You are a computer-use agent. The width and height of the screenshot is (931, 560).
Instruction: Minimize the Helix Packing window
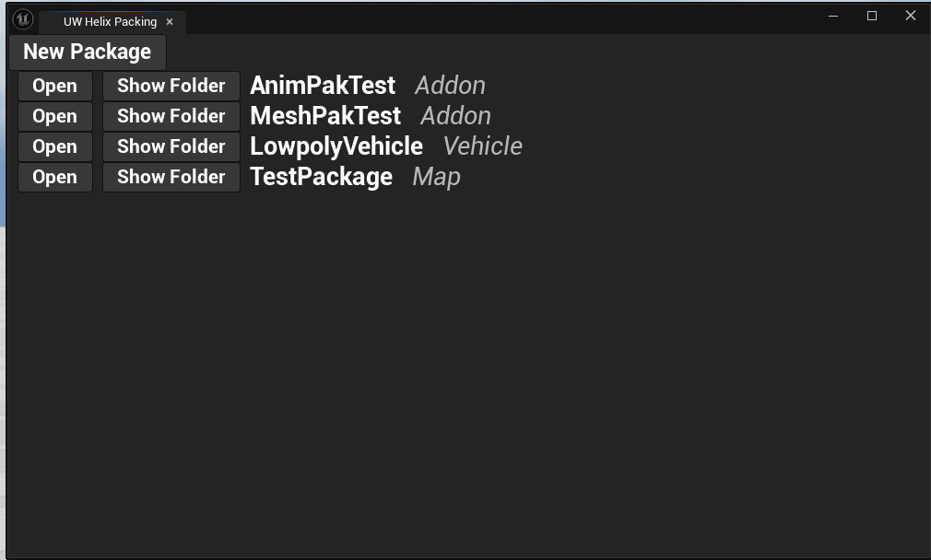pyautogui.click(x=833, y=16)
